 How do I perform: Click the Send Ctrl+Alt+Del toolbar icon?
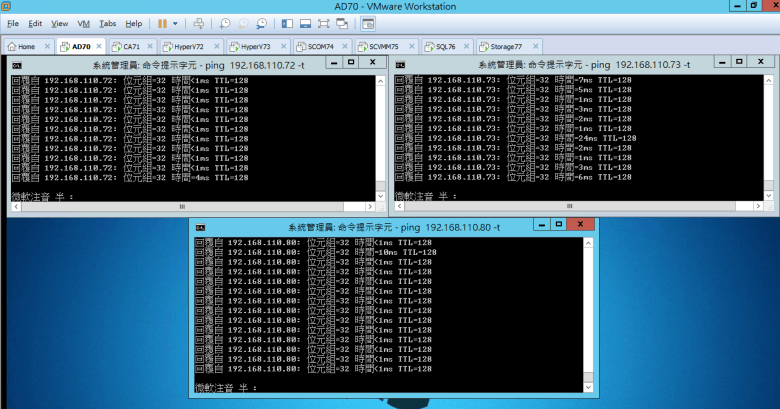click(199, 22)
